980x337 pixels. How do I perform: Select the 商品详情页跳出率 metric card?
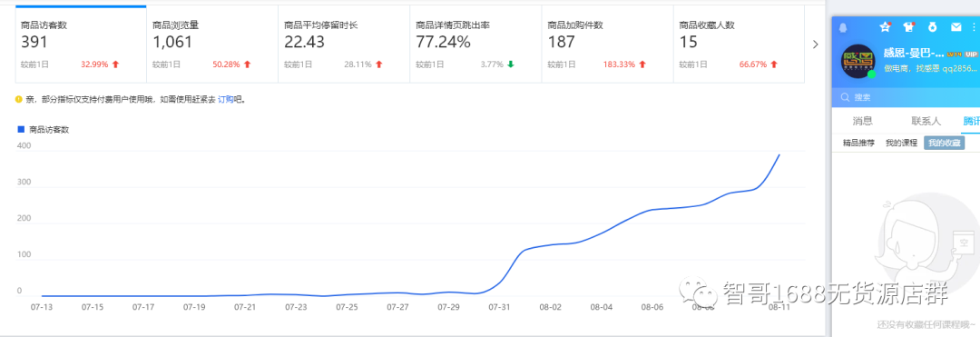pos(475,45)
